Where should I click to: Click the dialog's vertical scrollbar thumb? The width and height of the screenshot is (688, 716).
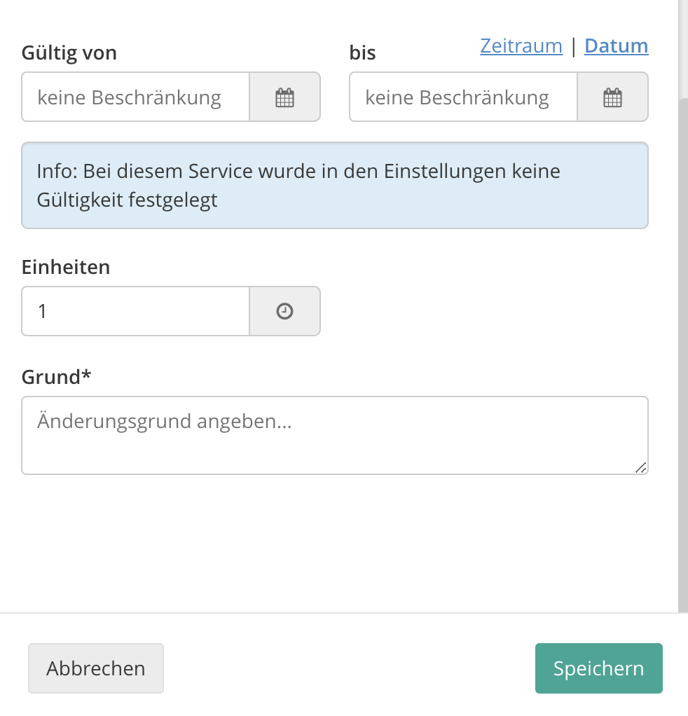pos(683,355)
